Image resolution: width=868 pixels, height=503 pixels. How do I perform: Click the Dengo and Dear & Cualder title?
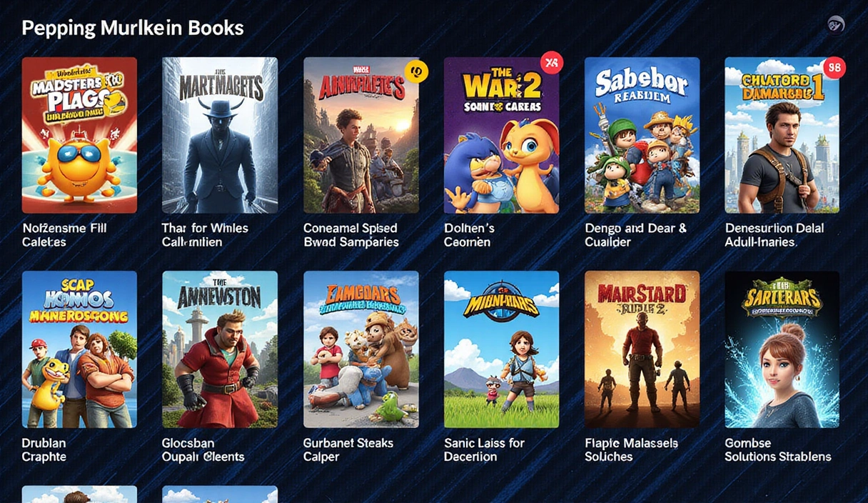coord(635,235)
